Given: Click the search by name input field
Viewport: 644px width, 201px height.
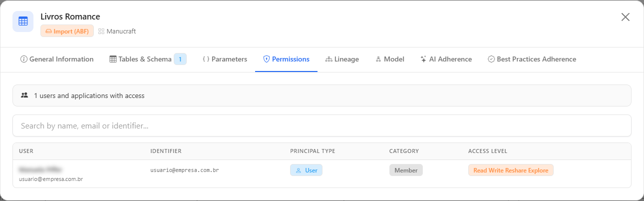Looking at the screenshot, I should pos(322,125).
